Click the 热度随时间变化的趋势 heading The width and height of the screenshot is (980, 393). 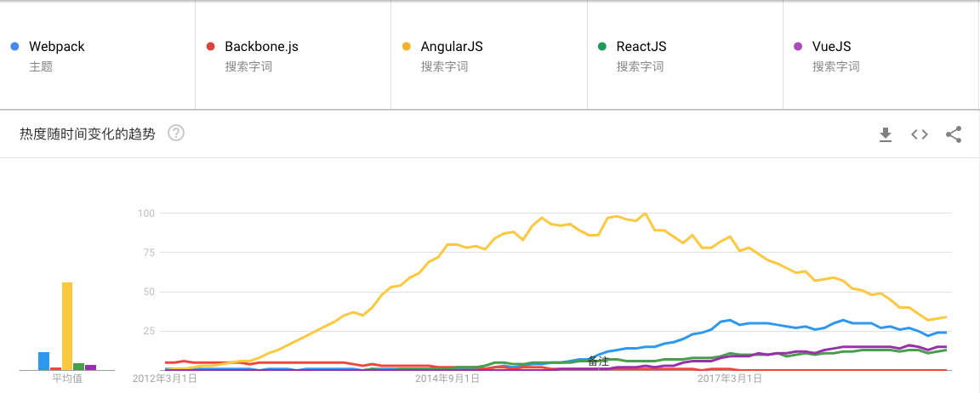tap(88, 134)
